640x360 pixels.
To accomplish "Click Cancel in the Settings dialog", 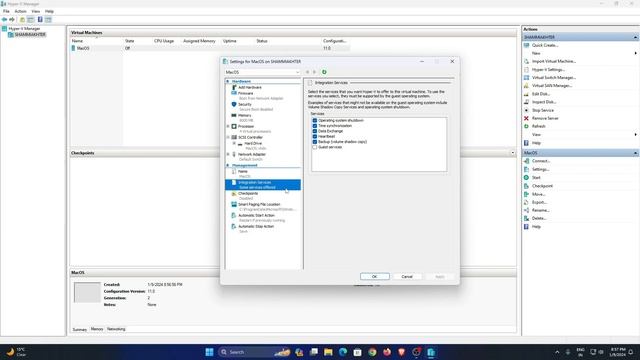I will click(407, 277).
